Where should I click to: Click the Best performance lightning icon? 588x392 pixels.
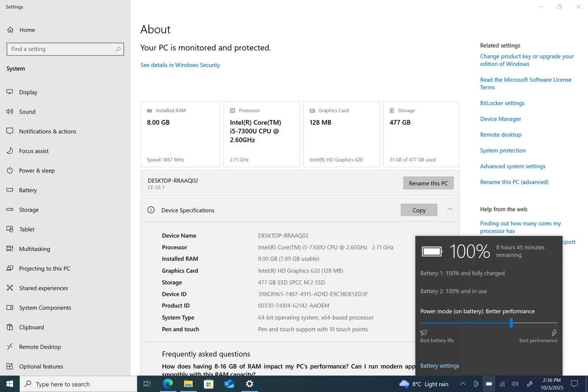554,333
